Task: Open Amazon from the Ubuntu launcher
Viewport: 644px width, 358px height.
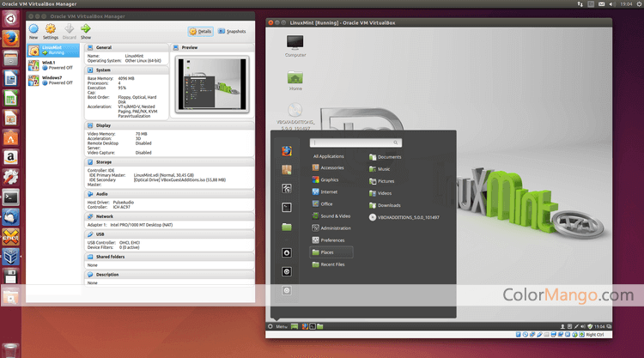Action: tap(10, 157)
